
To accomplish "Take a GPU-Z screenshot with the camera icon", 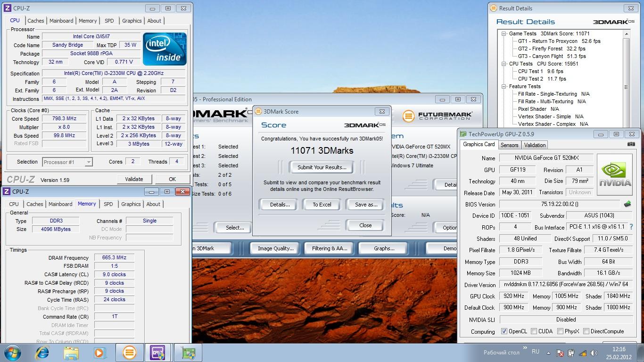I will point(631,144).
